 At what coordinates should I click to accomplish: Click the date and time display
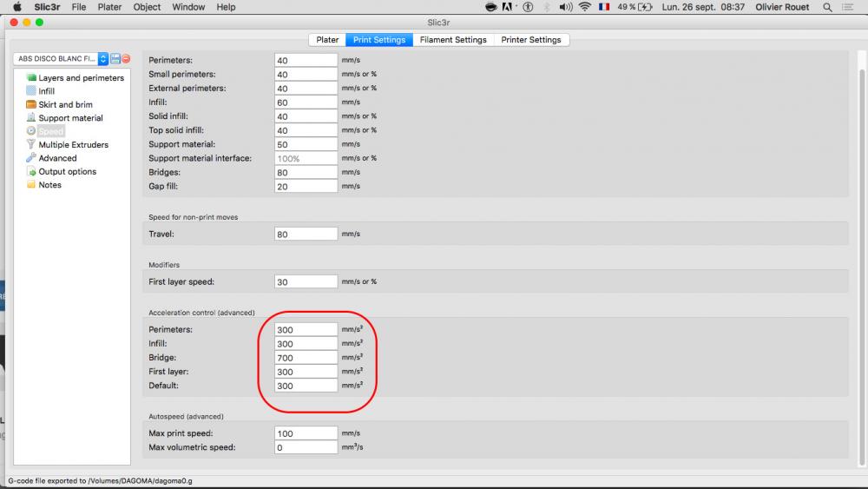pos(703,7)
